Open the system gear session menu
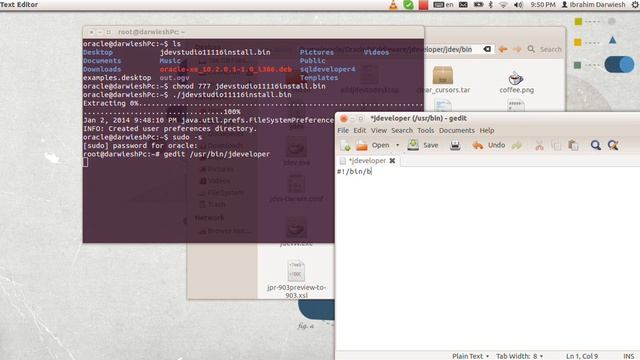The width and height of the screenshot is (640, 360). [635, 5]
